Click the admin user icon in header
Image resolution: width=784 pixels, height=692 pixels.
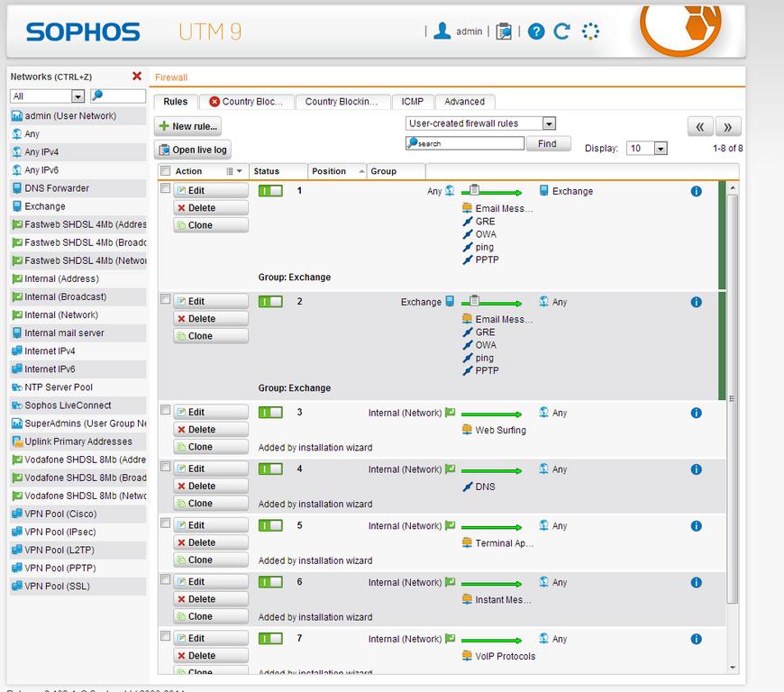pos(442,31)
